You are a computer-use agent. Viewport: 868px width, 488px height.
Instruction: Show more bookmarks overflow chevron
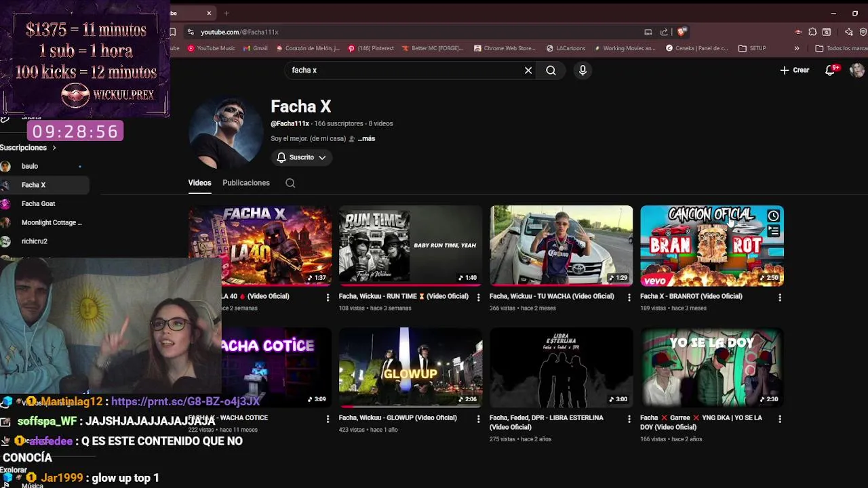[797, 48]
